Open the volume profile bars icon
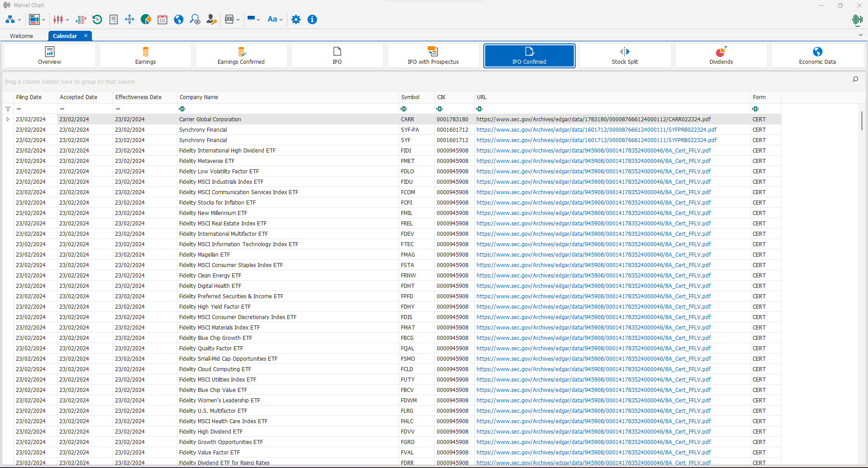This screenshot has height=468, width=868. click(x=81, y=19)
